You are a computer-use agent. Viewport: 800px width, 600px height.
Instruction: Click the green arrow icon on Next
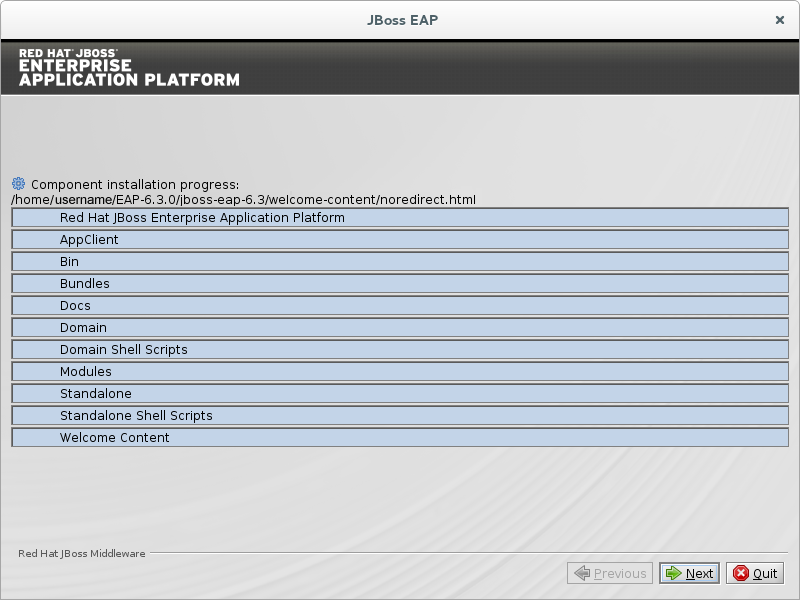pyautogui.click(x=674, y=573)
